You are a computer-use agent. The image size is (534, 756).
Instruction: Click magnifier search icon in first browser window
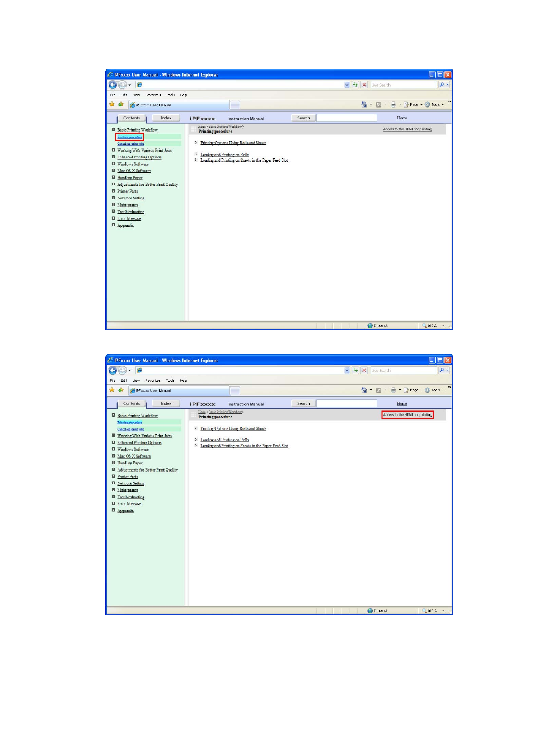coord(442,85)
